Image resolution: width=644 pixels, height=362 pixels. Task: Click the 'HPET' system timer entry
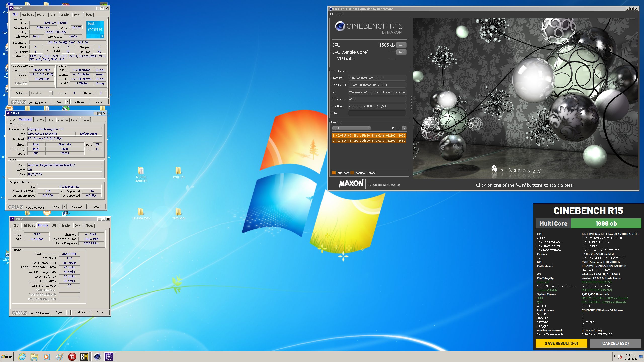click(x=540, y=298)
